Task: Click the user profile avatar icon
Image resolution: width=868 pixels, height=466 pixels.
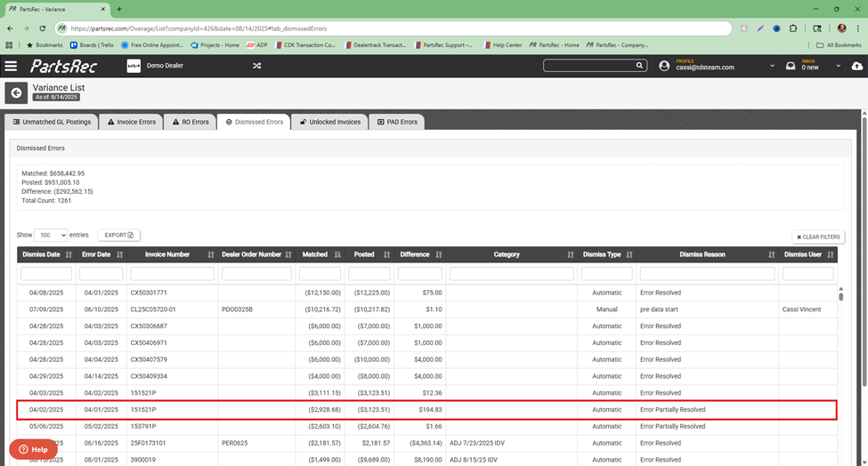Action: [x=664, y=66]
